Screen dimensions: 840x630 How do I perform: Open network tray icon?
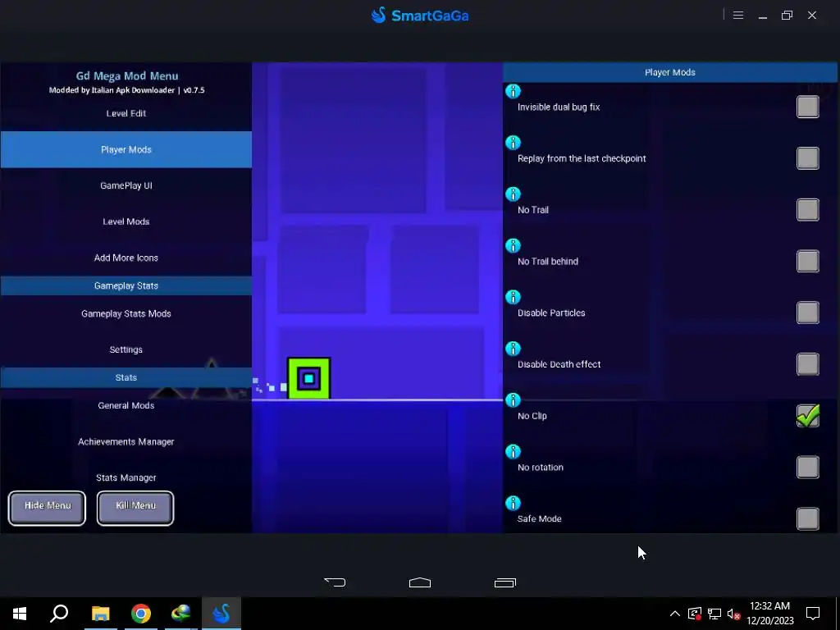point(714,614)
